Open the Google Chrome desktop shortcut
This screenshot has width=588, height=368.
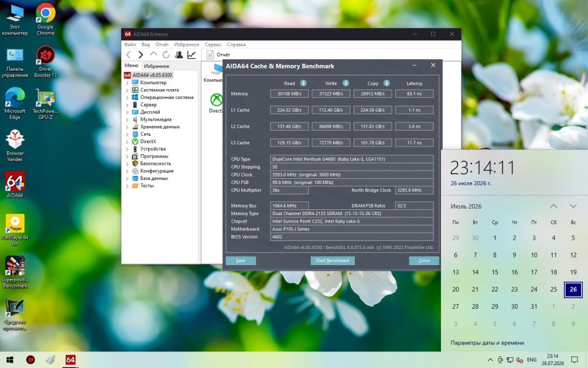[x=45, y=20]
